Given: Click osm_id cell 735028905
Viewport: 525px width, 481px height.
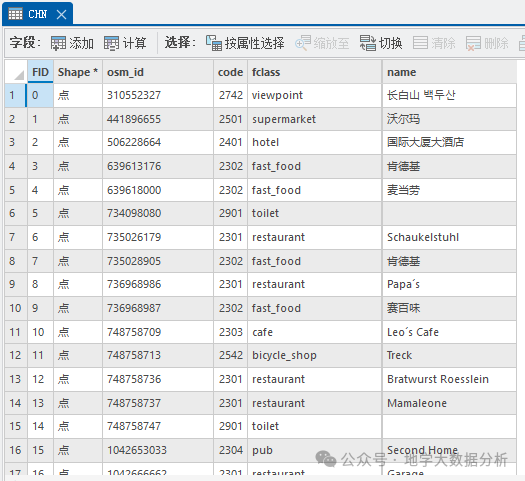Looking at the screenshot, I should (x=158, y=261).
